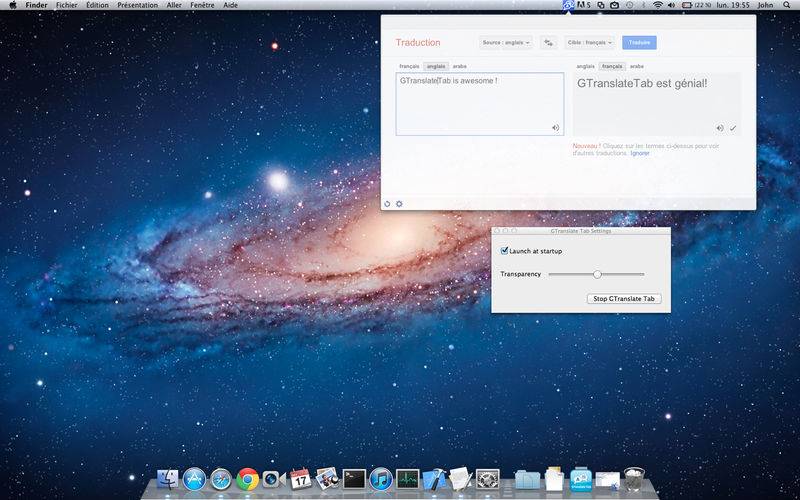The height and width of the screenshot is (500, 800).
Task: Click the translated text GTranslateTab est génial!
Action: 642,84
